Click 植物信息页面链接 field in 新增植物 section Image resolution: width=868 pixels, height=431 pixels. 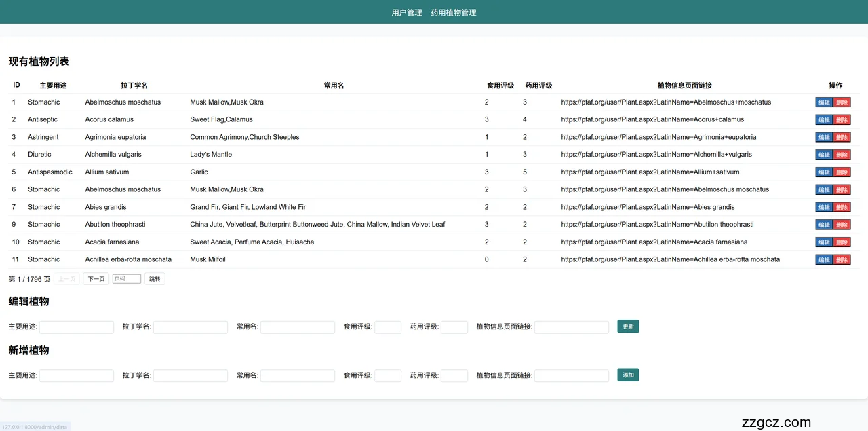[x=572, y=376]
